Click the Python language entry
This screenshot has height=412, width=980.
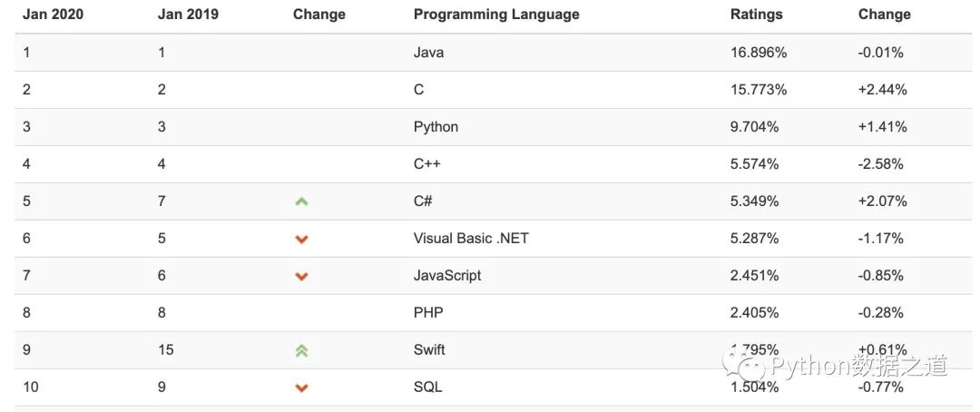point(436,127)
